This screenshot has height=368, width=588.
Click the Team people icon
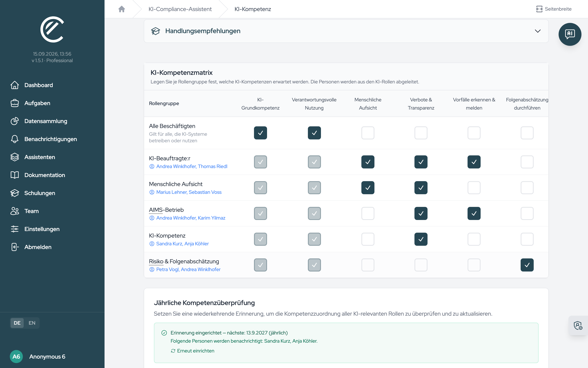click(14, 211)
